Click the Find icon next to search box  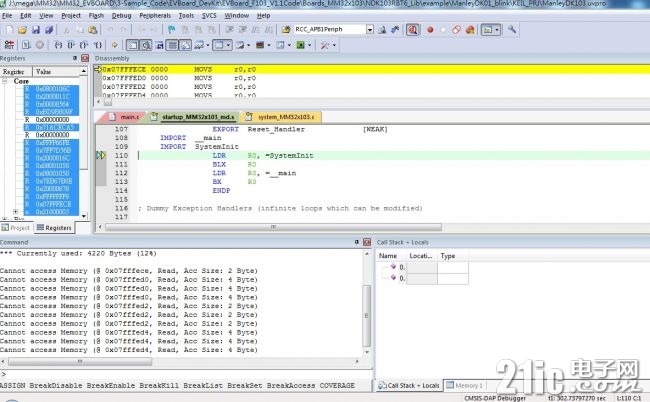(x=382, y=30)
